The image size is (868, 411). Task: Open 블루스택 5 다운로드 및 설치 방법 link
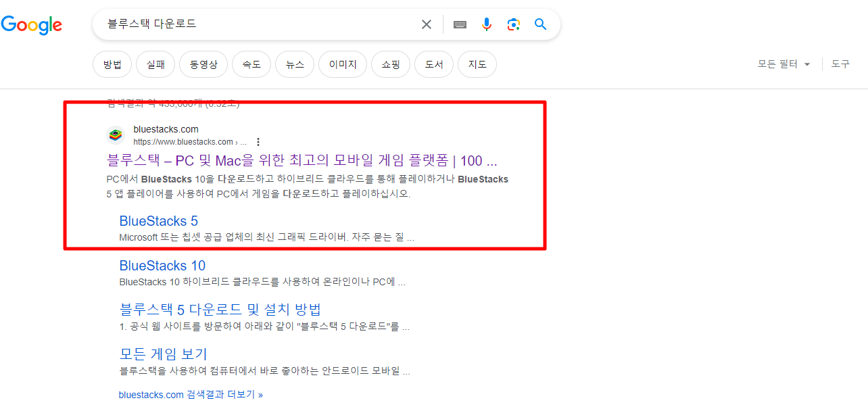220,310
